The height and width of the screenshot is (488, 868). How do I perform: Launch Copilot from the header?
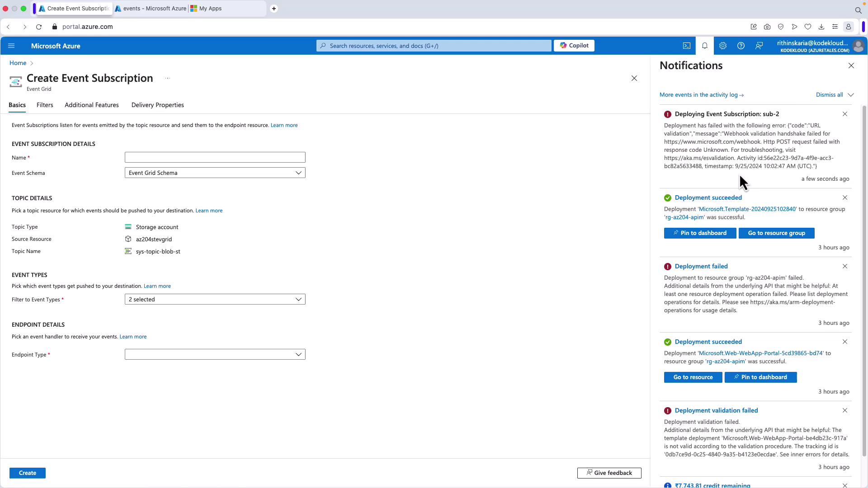pyautogui.click(x=574, y=46)
